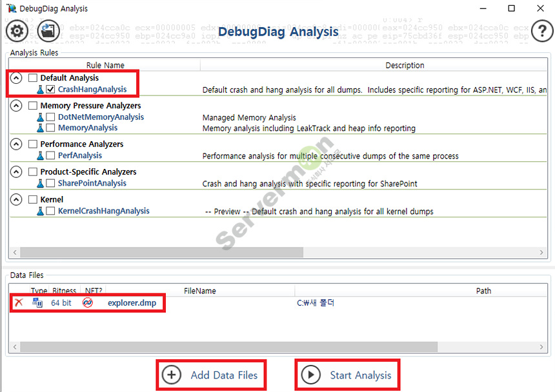Screen dimensions: 555x392
Task: Toggle Product-Specific Analyzers group checkbox
Action: (x=33, y=171)
